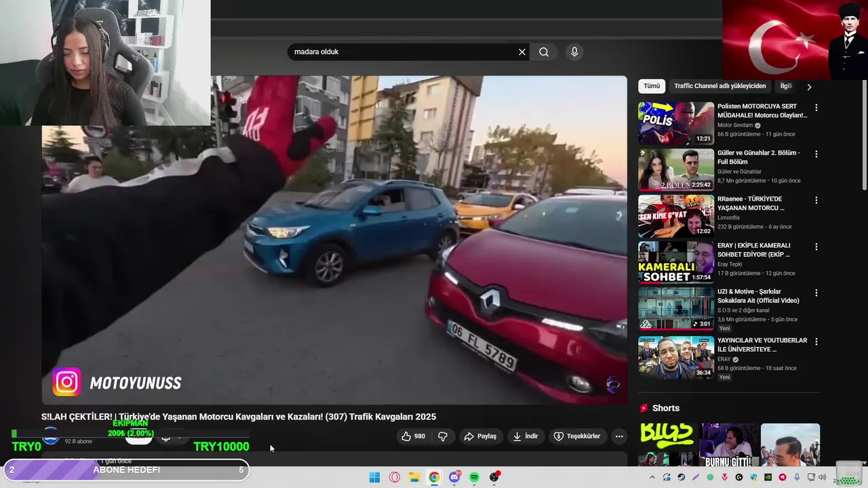Click the motorcycle video player frame
868x488 pixels.
click(334, 241)
